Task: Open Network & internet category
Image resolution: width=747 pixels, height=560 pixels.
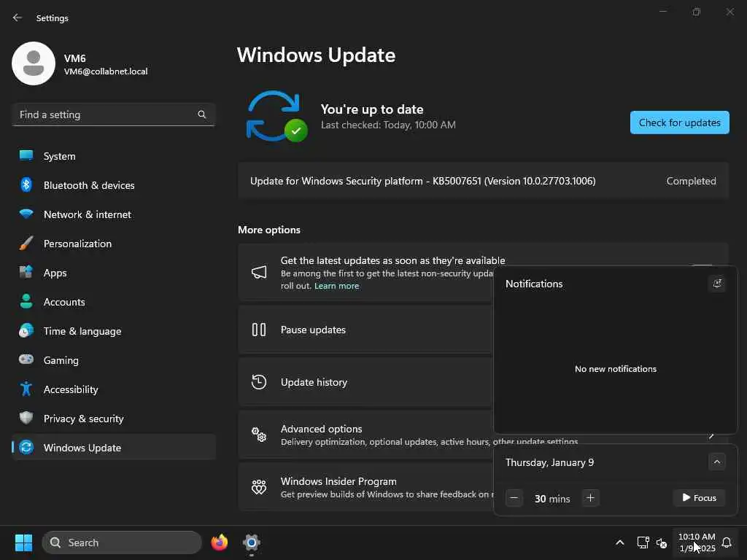Action: pyautogui.click(x=113, y=214)
